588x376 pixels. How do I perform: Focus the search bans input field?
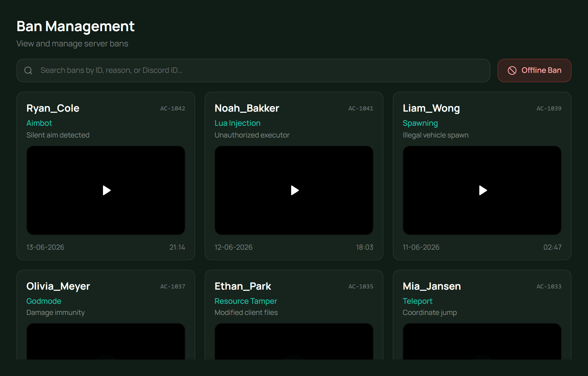point(253,70)
